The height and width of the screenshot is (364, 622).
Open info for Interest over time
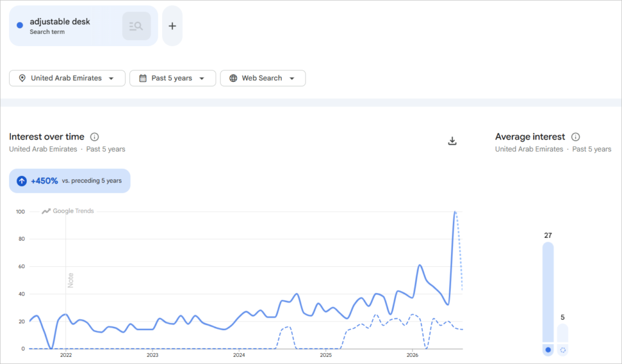coord(94,137)
